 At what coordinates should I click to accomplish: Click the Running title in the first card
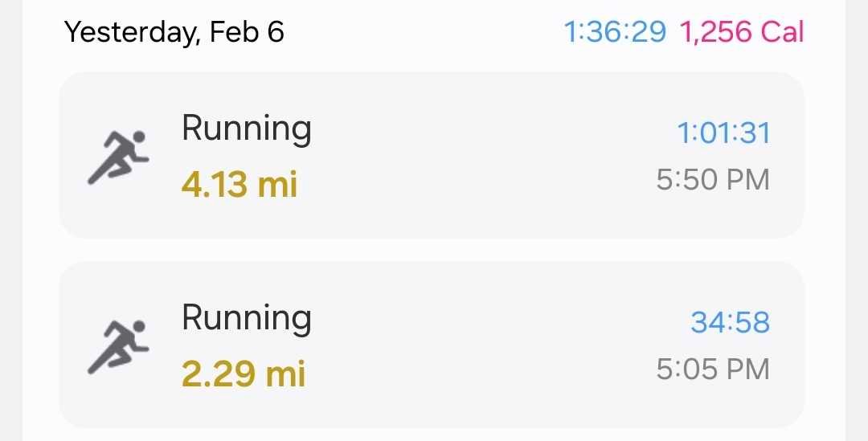247,130
